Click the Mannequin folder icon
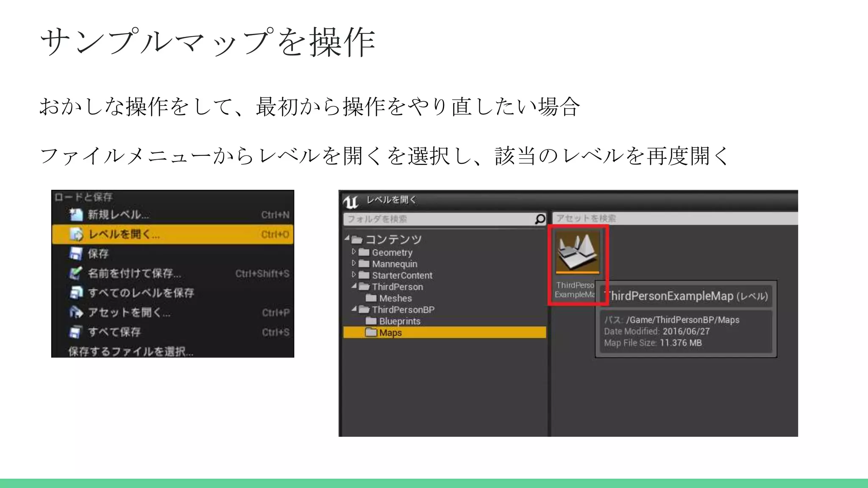 [364, 263]
